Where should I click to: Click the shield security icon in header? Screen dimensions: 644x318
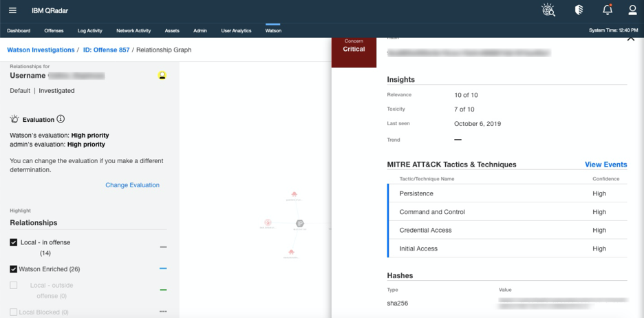(x=579, y=10)
